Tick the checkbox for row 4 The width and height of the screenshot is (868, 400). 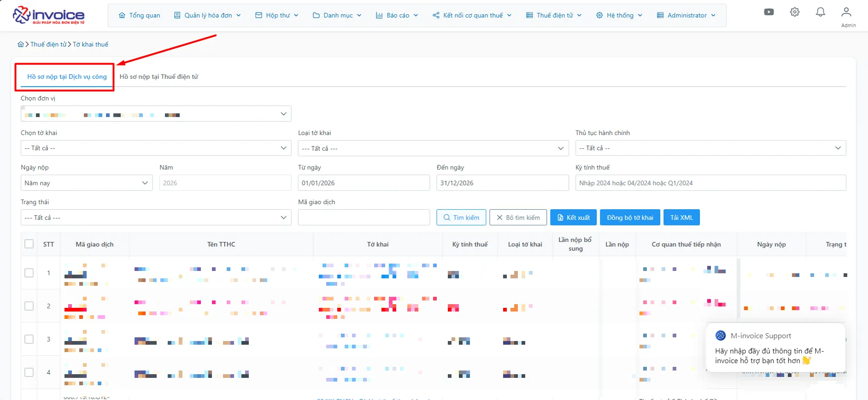click(x=29, y=372)
